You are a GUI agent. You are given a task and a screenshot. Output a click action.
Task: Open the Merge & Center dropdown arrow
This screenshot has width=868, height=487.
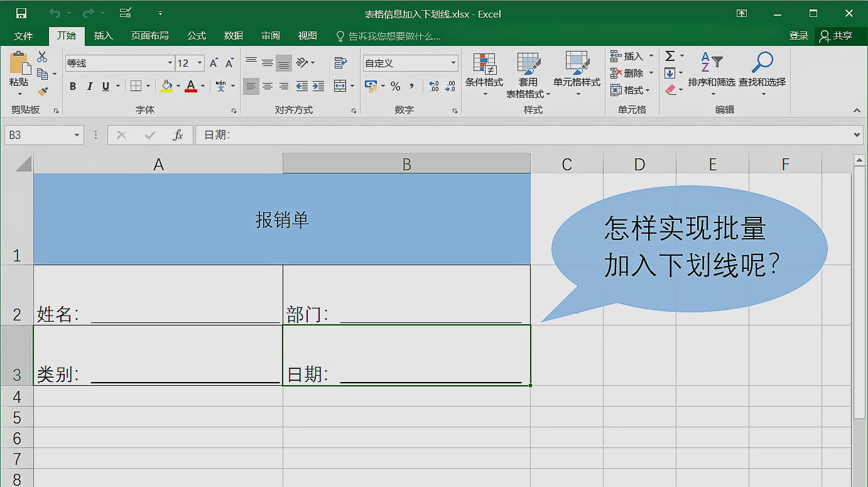pos(352,86)
